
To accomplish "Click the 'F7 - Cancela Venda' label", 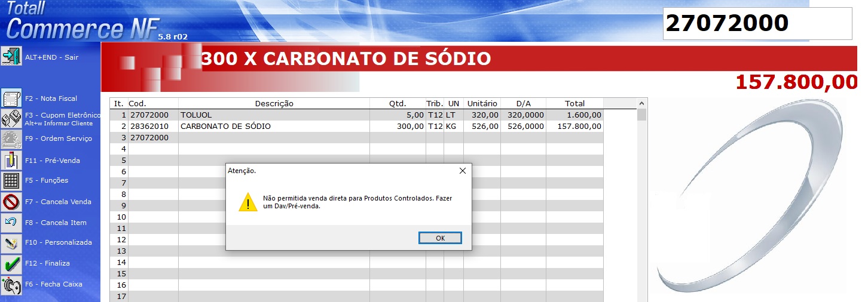I will (x=58, y=202).
